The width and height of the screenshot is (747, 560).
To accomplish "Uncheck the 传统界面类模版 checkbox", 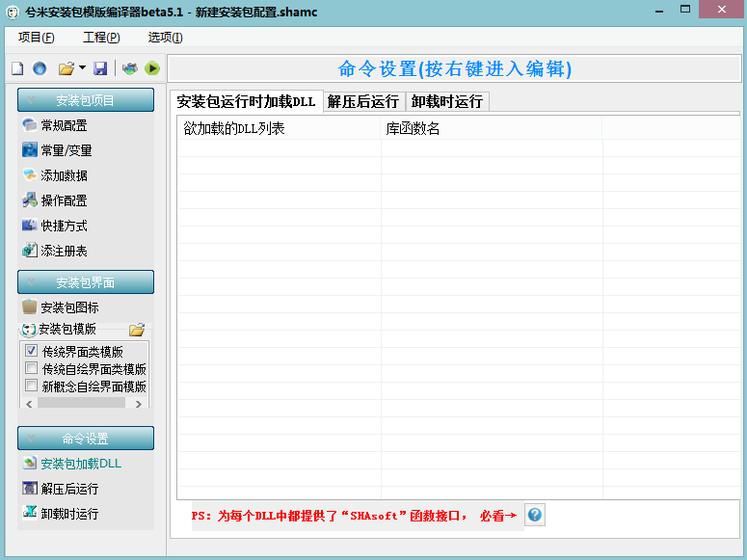I will pyautogui.click(x=32, y=351).
